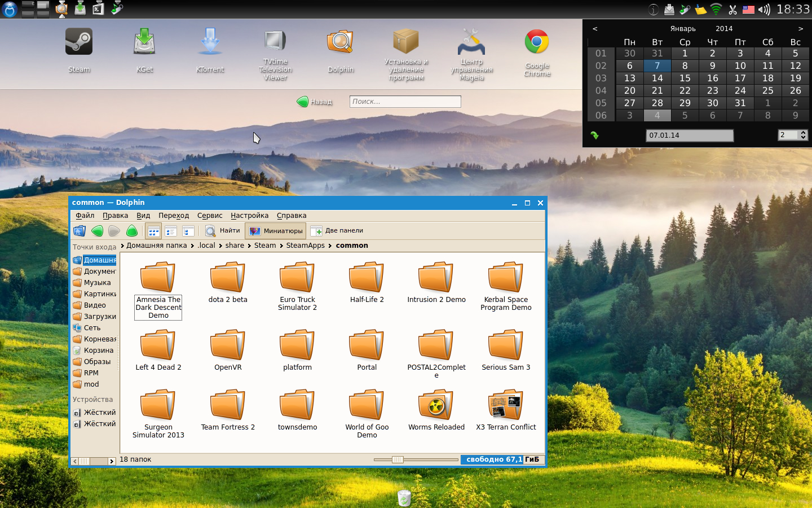Open the Переход menu
Image resolution: width=812 pixels, height=508 pixels.
tap(174, 216)
